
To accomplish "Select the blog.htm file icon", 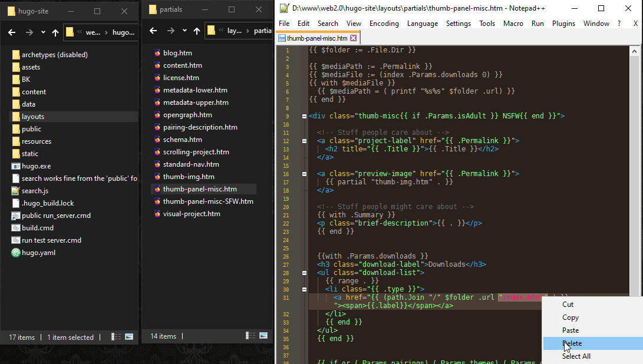I will click(x=157, y=53).
